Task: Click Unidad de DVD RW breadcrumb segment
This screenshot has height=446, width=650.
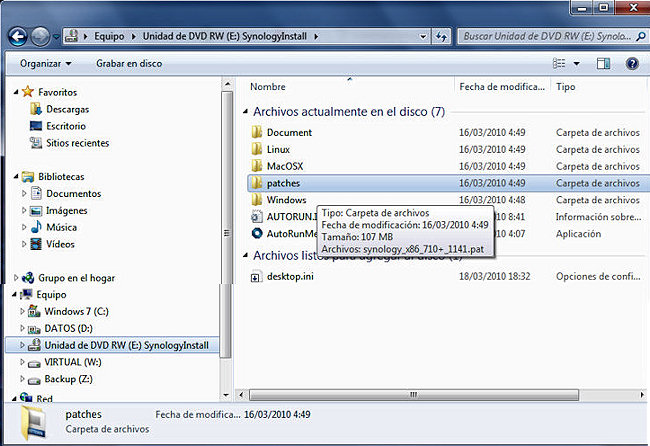Action: pyautogui.click(x=225, y=36)
